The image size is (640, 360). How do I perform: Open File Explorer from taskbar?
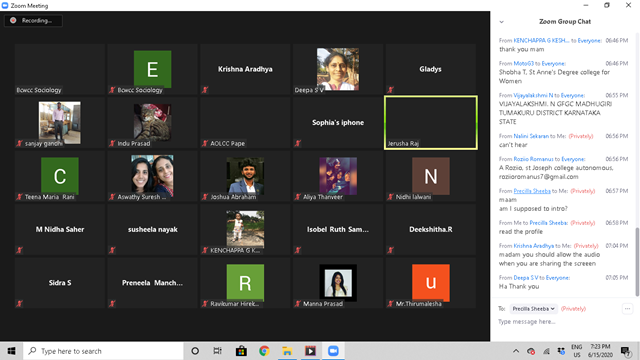[x=287, y=351]
